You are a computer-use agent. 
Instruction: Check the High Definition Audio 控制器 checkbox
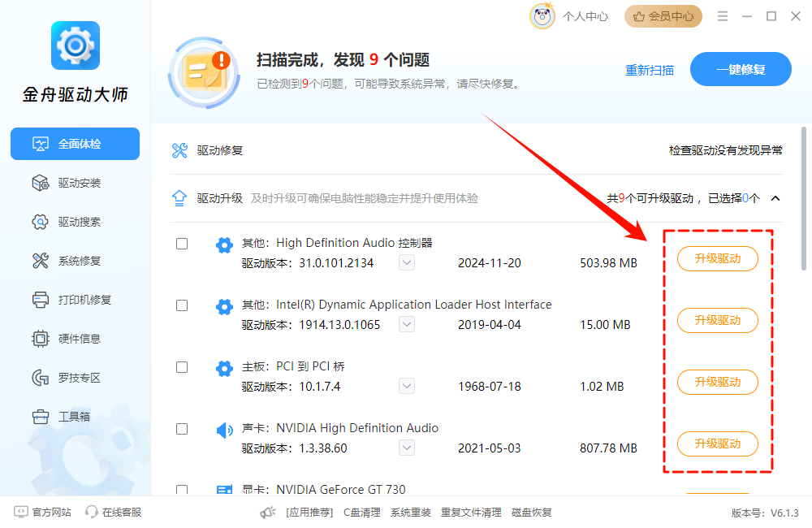(x=182, y=244)
